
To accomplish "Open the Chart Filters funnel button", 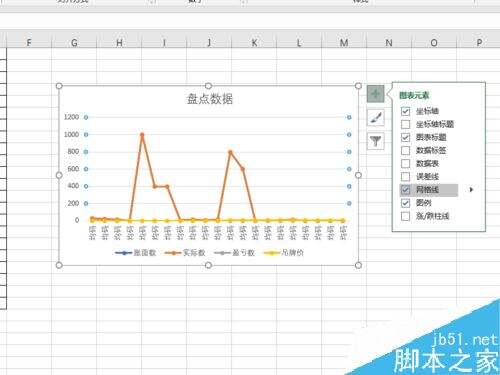I will point(376,141).
